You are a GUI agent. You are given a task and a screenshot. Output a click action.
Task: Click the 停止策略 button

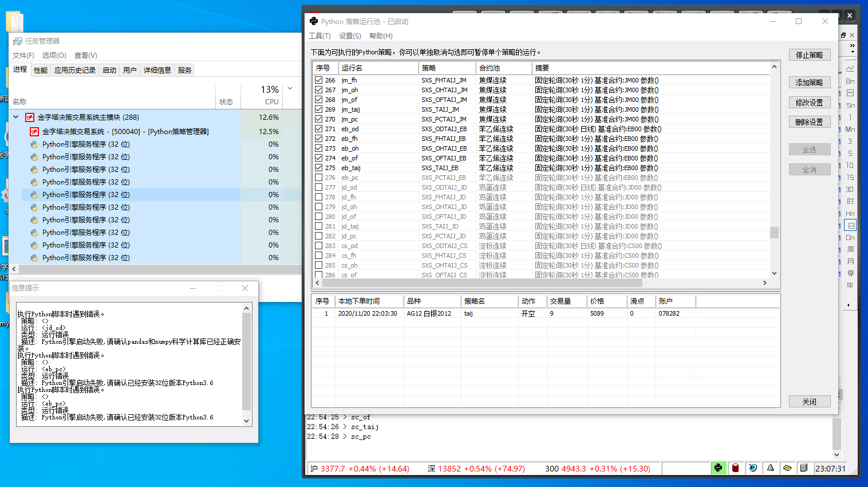click(x=810, y=55)
